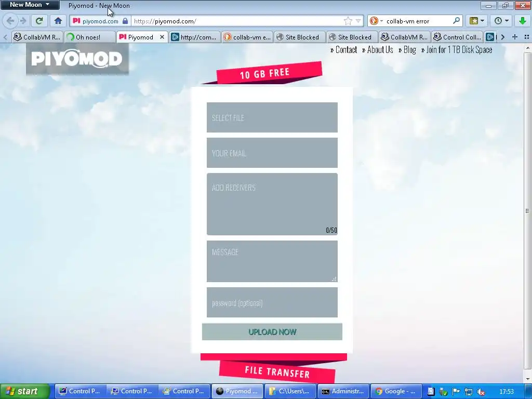Focus the YOUR EMAIL field

point(272,153)
